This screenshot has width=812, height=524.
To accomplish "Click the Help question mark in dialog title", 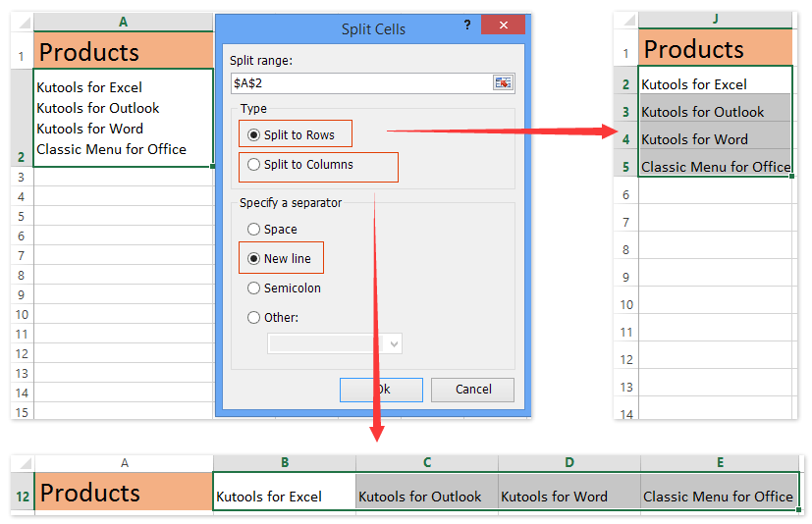I will point(466,25).
